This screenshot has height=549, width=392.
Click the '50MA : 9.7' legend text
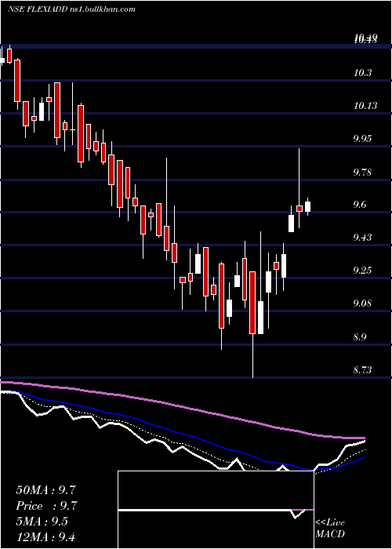(x=45, y=490)
